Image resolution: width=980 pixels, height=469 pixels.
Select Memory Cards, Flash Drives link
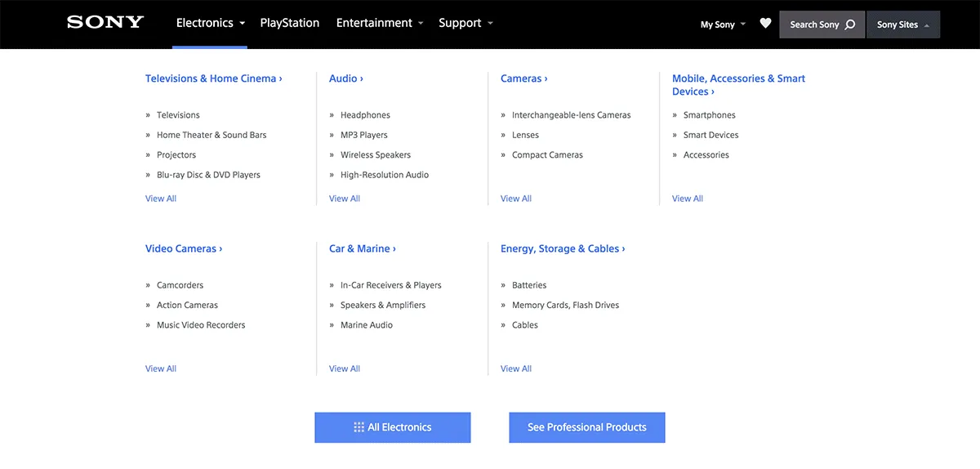pos(565,305)
